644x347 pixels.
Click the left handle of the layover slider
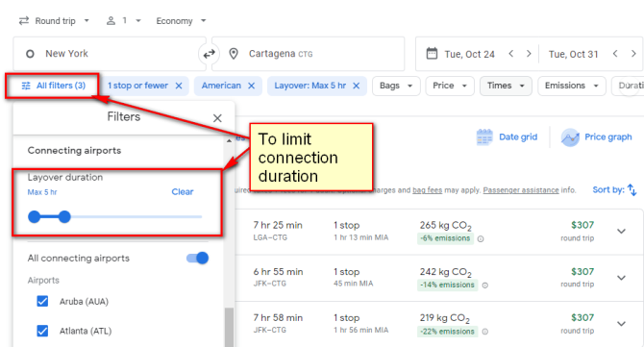[35, 217]
